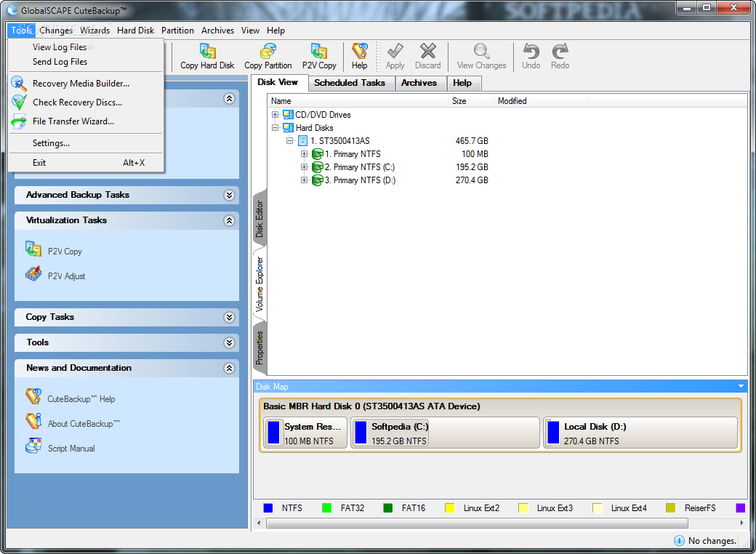Select Send Log Files menu entry
This screenshot has height=554, width=756.
87,62
